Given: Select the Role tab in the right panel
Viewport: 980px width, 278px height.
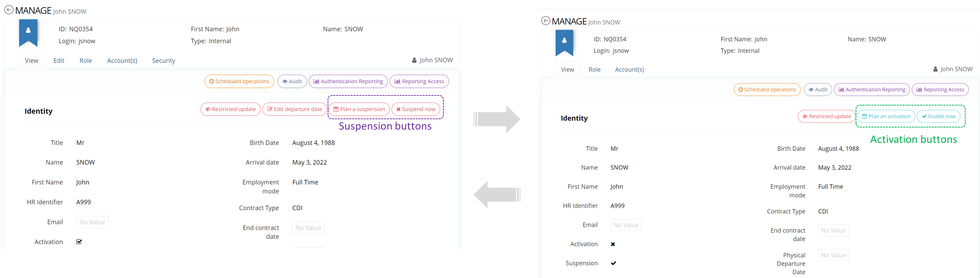Looking at the screenshot, I should (594, 69).
